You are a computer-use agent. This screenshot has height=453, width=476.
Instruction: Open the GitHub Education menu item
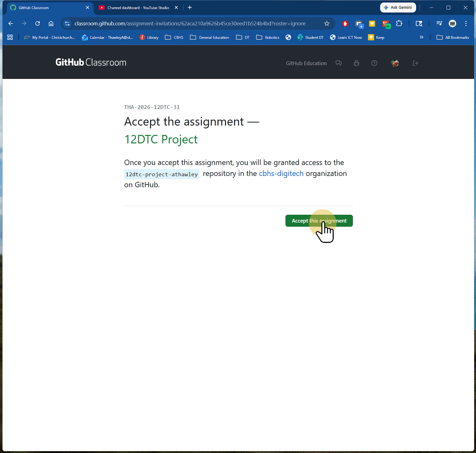(306, 63)
